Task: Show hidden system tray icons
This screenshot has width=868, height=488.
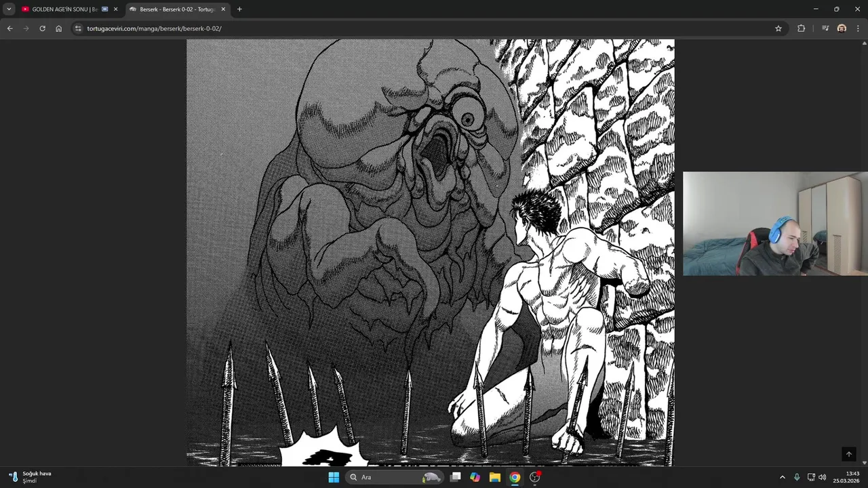Action: (x=782, y=477)
